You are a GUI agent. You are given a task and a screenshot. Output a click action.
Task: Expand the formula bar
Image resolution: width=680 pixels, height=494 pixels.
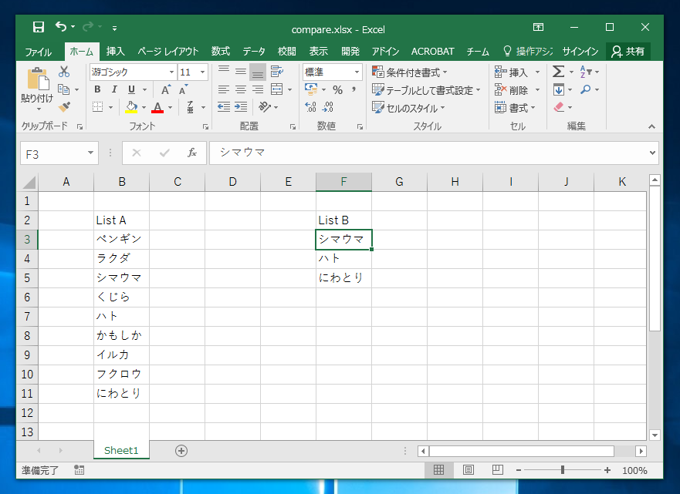click(x=652, y=153)
